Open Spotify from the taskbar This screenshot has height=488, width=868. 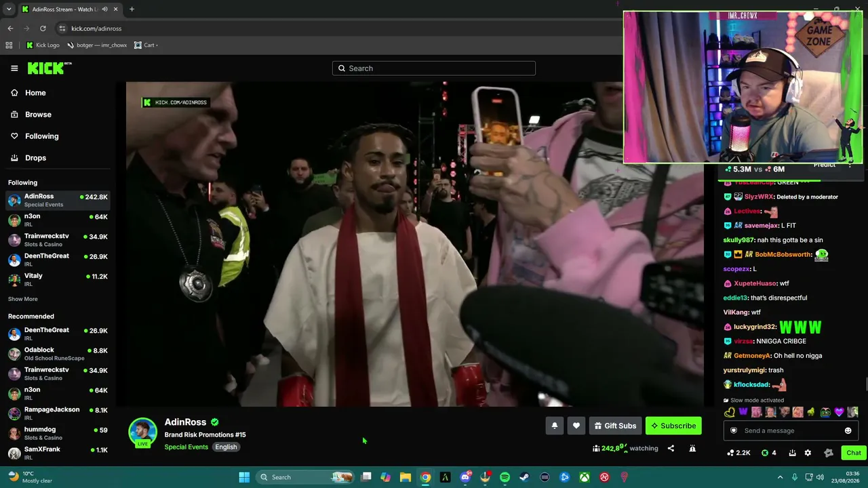[x=505, y=477]
